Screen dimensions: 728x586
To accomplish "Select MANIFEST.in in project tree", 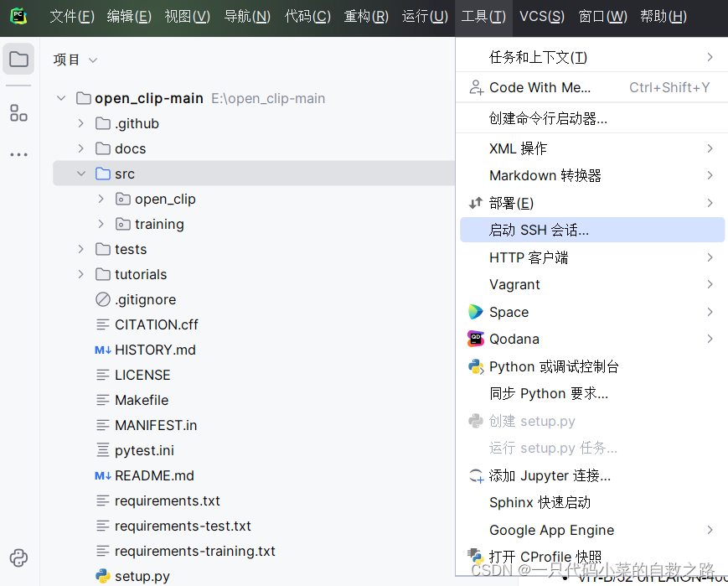I will [156, 425].
